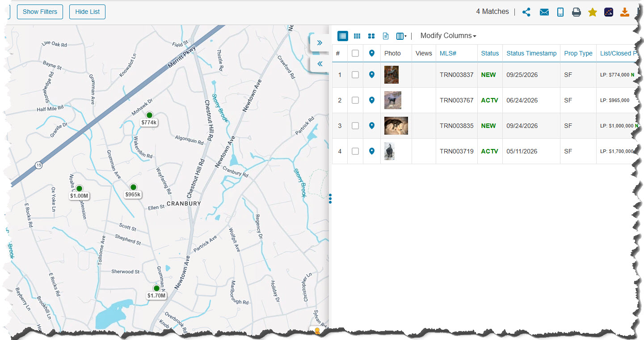Screen dimensions: 644x340
Task: Collapse list panel with left double-chevron
Action: coord(320,64)
